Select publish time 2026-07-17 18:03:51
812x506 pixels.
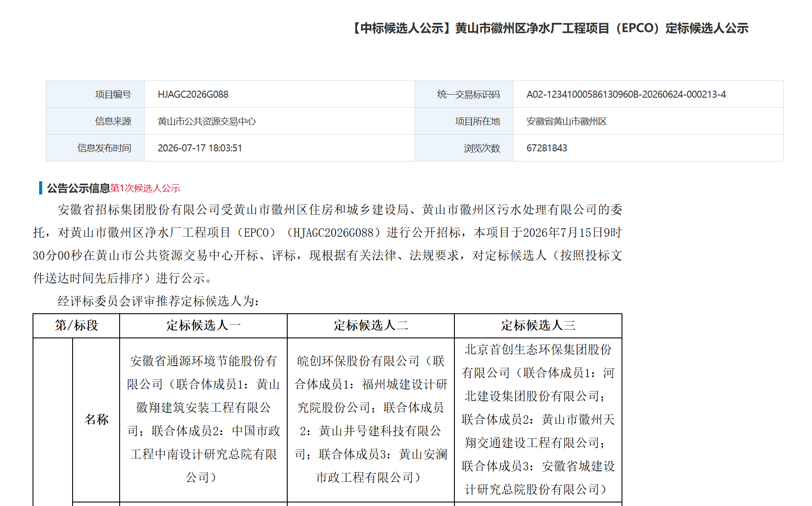click(200, 148)
